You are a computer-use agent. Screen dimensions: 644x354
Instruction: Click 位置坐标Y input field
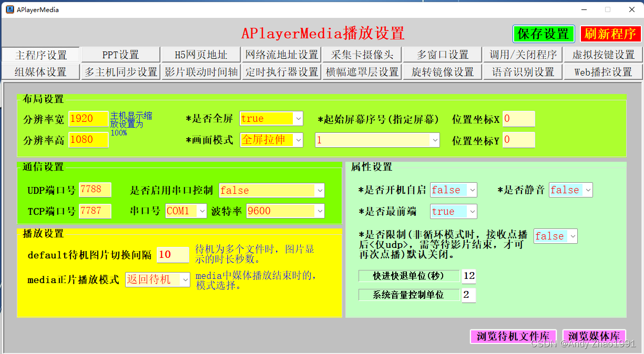pos(518,140)
